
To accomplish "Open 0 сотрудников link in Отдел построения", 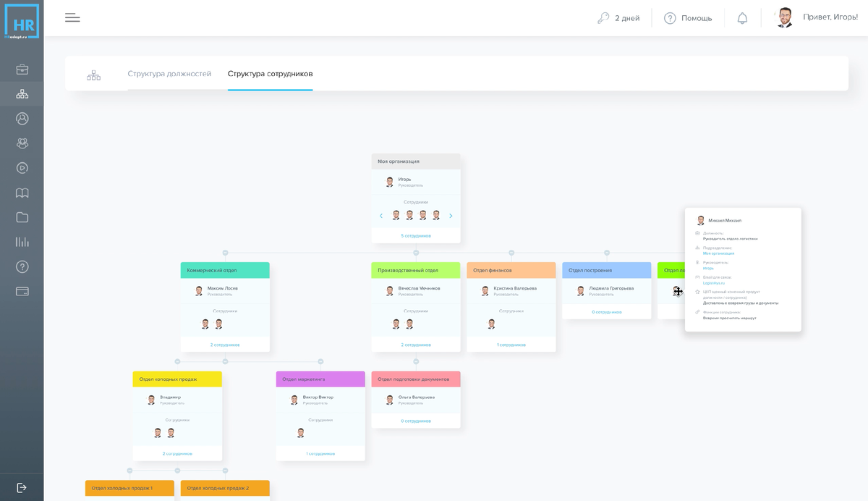I will 607,312.
